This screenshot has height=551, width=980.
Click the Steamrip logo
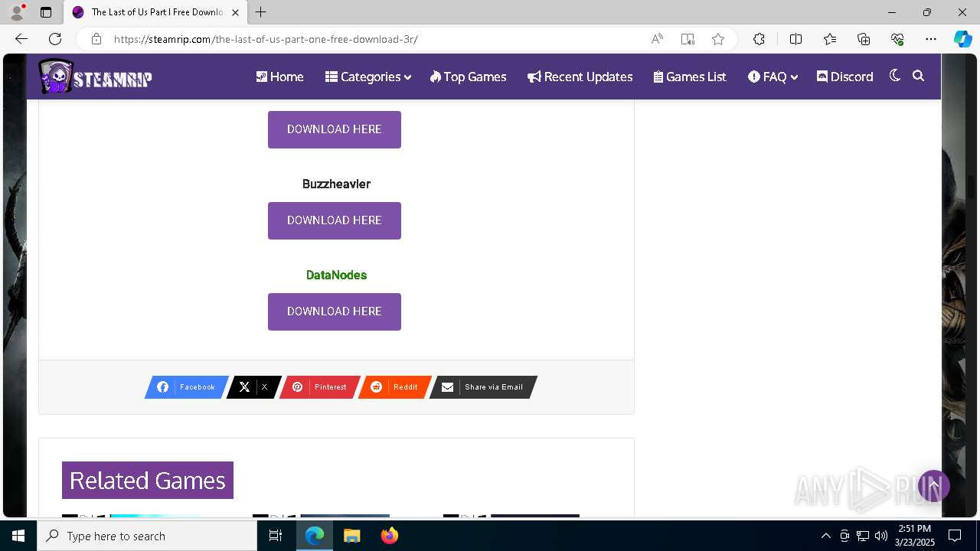coord(96,77)
